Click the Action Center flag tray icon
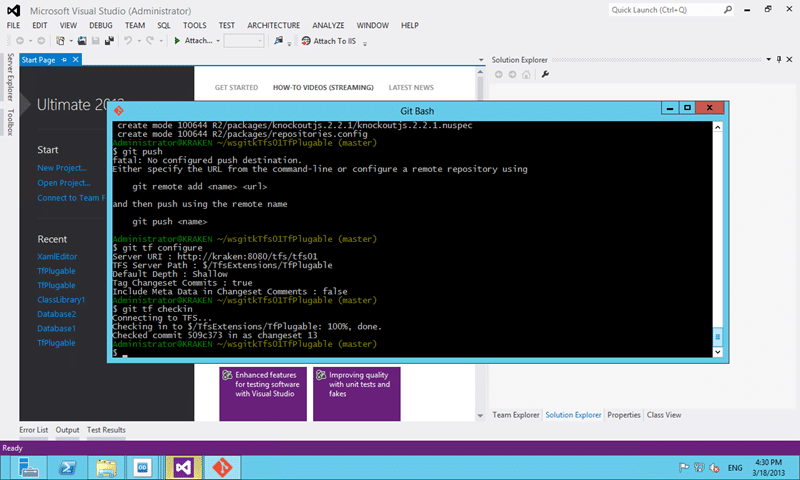Screen dimensions: 800x480 684,467
